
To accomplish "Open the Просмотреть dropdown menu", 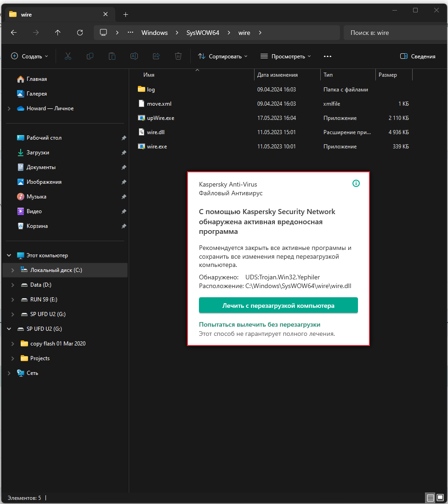I will (286, 56).
